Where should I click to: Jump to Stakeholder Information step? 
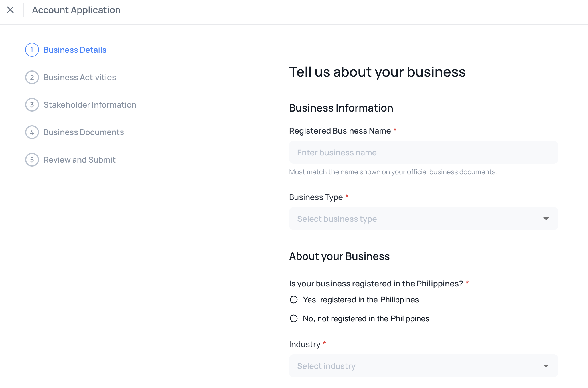click(x=90, y=105)
